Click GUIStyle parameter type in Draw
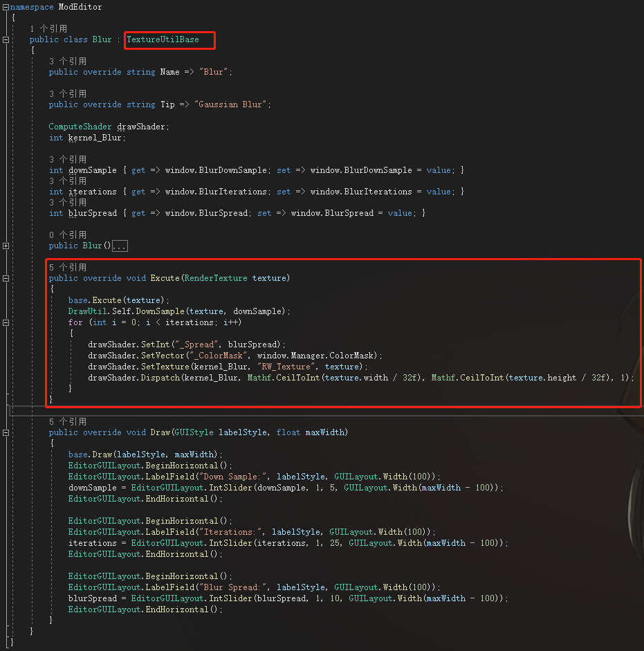 coord(194,432)
